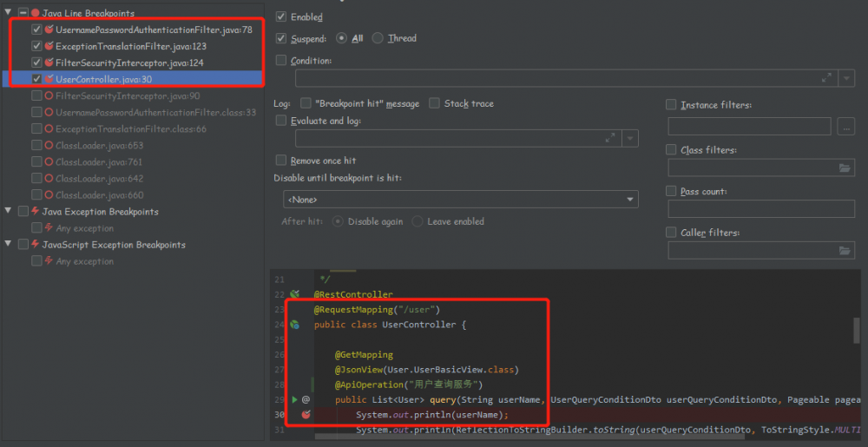The width and height of the screenshot is (868, 447).
Task: Toggle JavaScript Exception Breakpoints group checkbox
Action: click(23, 245)
